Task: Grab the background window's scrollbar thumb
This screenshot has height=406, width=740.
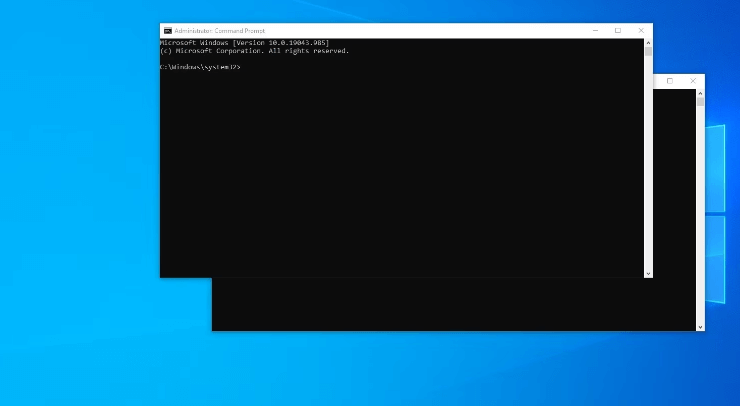Action: (x=700, y=101)
